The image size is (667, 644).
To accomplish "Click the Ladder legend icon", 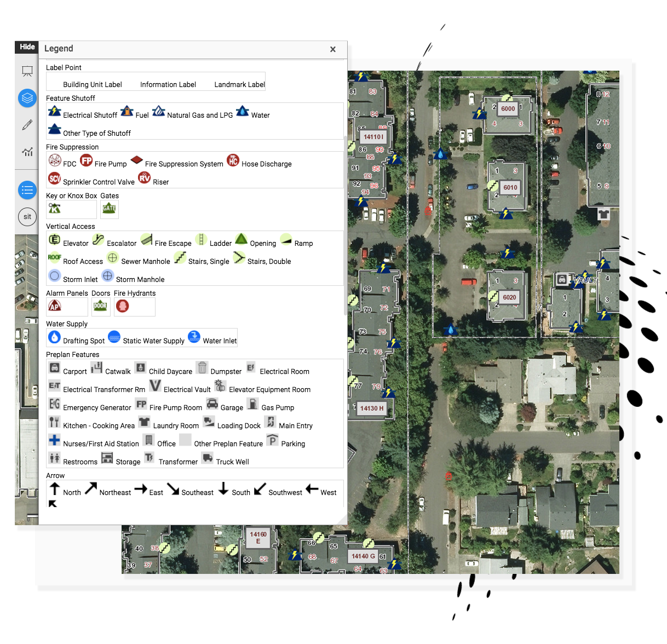I will pyautogui.click(x=201, y=239).
